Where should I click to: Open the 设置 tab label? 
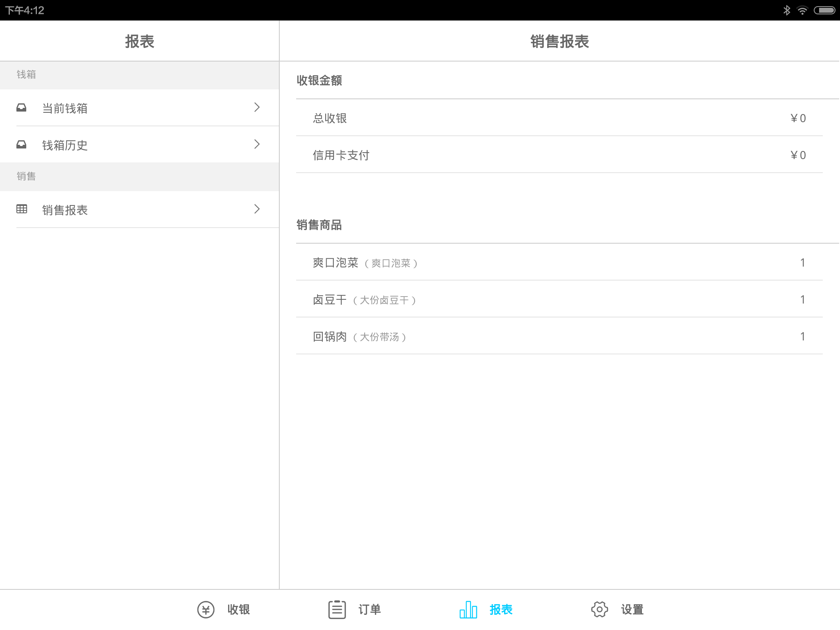(x=632, y=609)
